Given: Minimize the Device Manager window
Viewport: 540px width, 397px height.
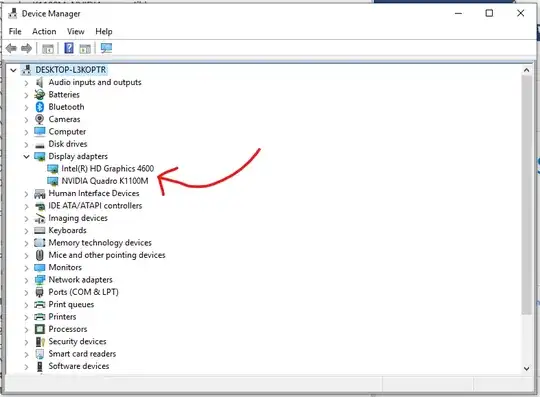Looking at the screenshot, I should (458, 13).
